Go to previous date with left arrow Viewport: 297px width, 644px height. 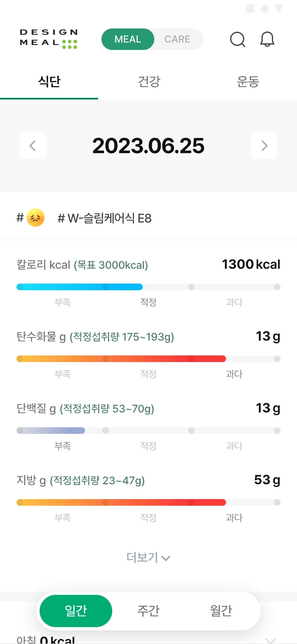(x=33, y=146)
